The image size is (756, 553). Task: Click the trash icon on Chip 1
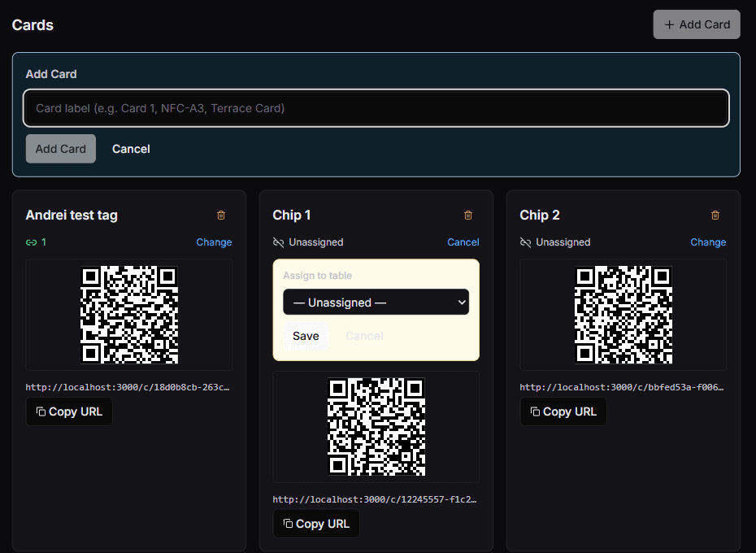(468, 216)
